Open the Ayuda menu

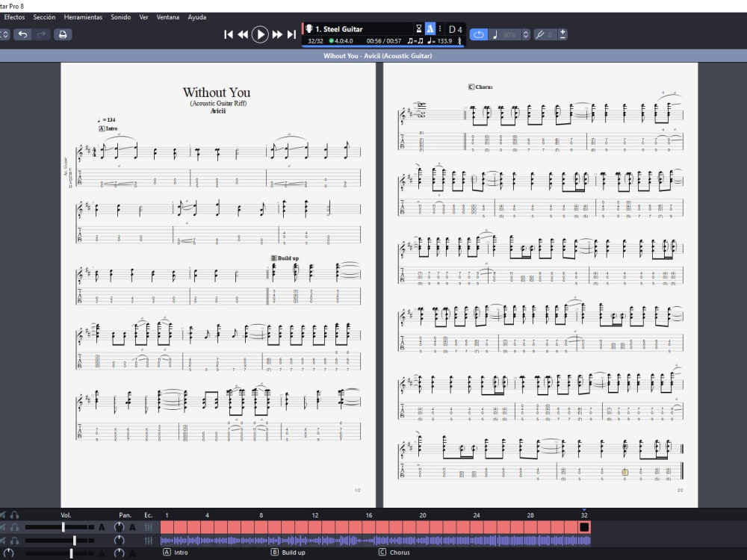196,17
